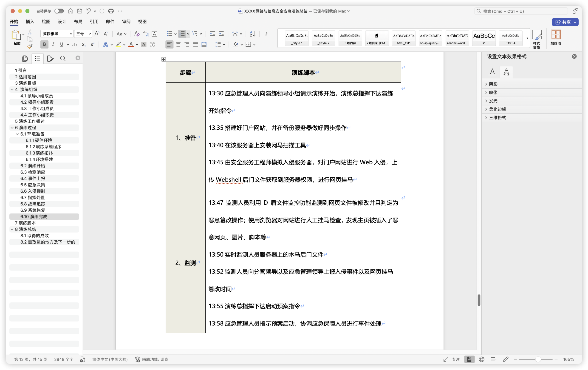
Task: Open the font color dropdown arrow
Action: 137,45
